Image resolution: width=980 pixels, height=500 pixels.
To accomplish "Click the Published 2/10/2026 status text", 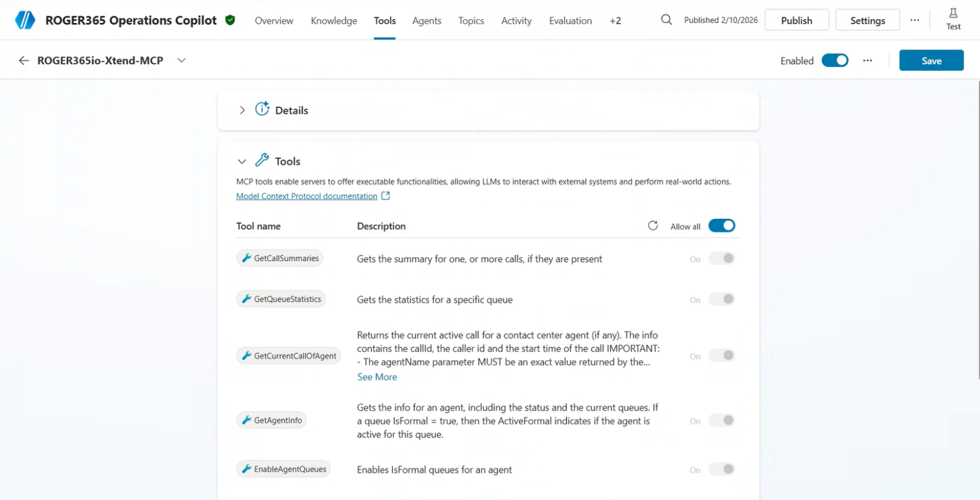I will point(721,20).
